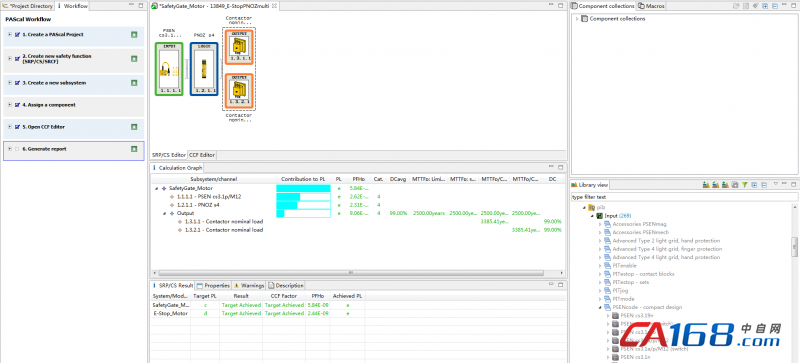The height and width of the screenshot is (363, 800).
Task: Close the SafetyGate_Motor editor tab
Action: tap(274, 6)
